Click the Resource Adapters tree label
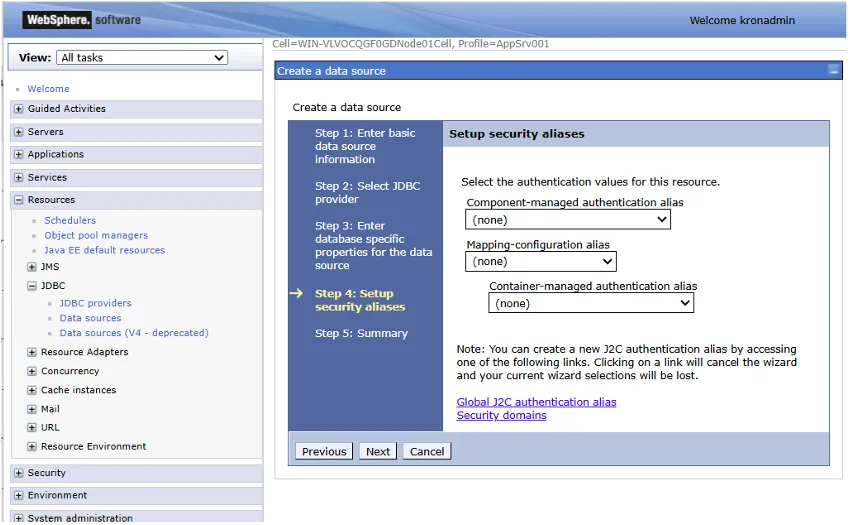Screen dimensions: 850x525 click(x=85, y=353)
